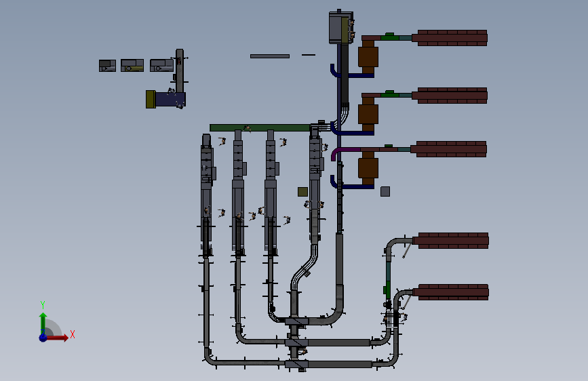
Task: Select the lowest brown box unit
Action: point(368,168)
